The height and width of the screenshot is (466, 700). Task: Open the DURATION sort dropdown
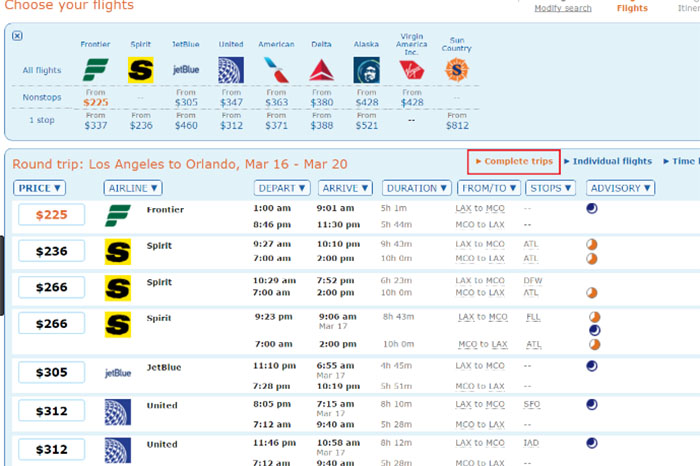416,188
